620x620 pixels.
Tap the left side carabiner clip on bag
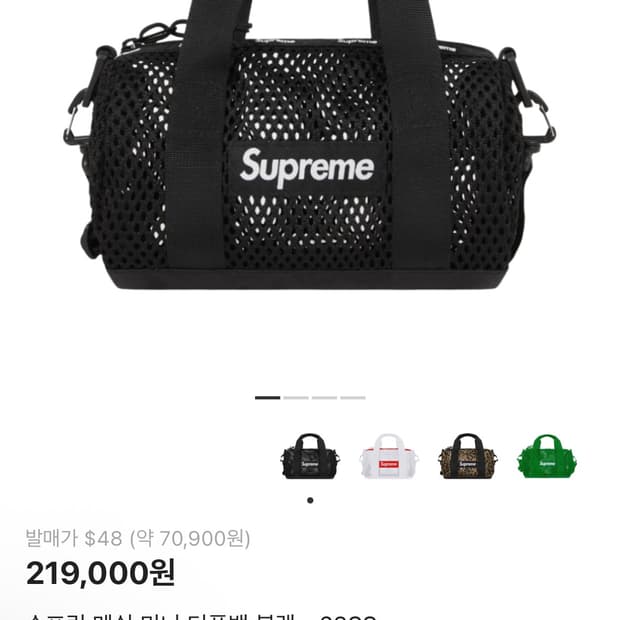(78, 117)
